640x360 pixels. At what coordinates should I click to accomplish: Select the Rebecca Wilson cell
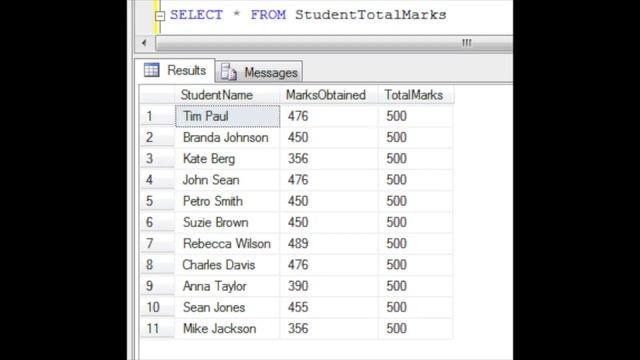point(227,244)
